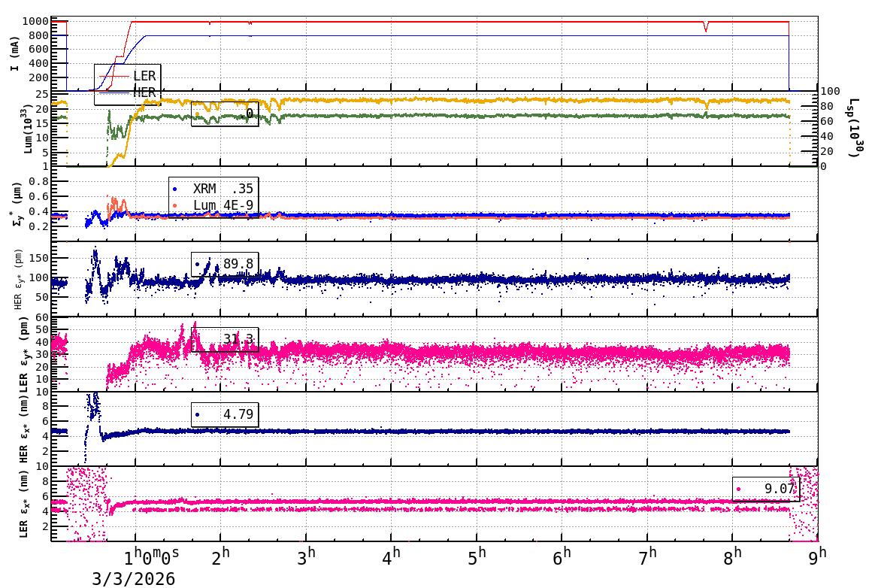The height and width of the screenshot is (588, 872).
Task: Click the I (mA) axis title
Action: pos(15,54)
